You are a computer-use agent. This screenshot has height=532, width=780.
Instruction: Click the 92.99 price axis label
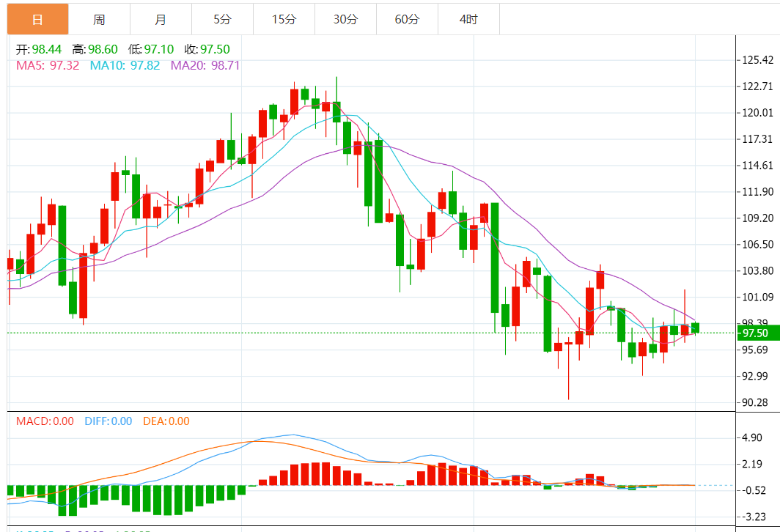755,377
